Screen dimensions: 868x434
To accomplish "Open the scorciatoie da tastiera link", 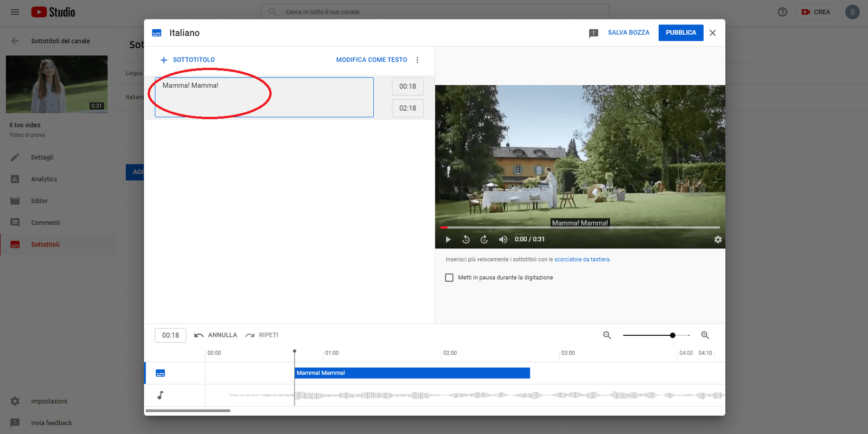I will click(582, 259).
